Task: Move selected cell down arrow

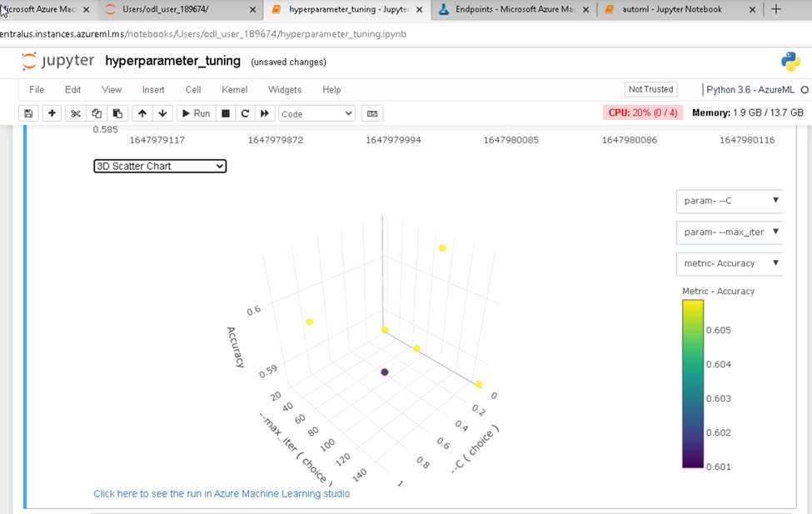Action: pyautogui.click(x=162, y=113)
